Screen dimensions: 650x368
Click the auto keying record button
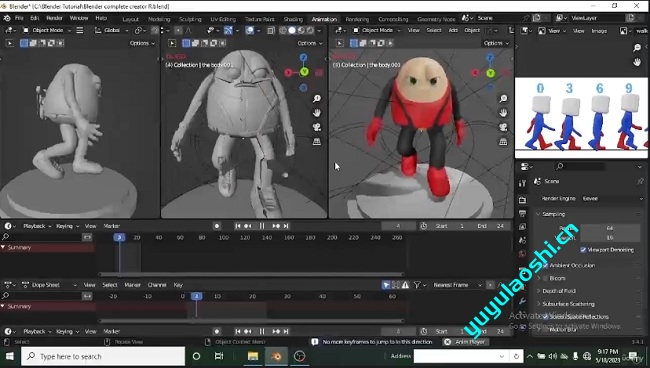pos(217,226)
